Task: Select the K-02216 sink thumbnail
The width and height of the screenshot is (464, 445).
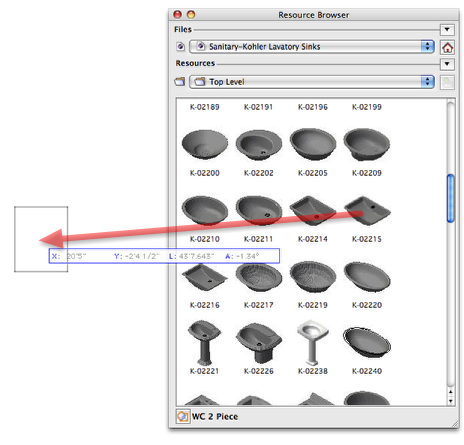Action: [205, 277]
